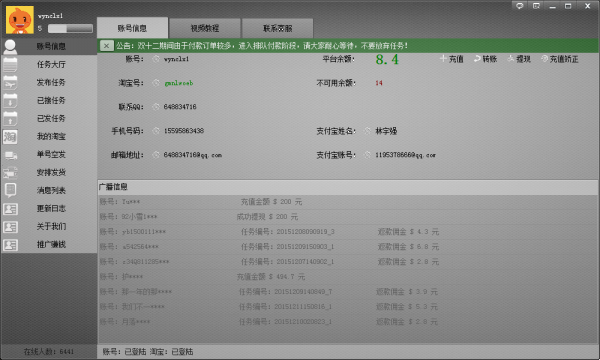Click the 转账 transfer button
This screenshot has height=360, width=600.
485,59
